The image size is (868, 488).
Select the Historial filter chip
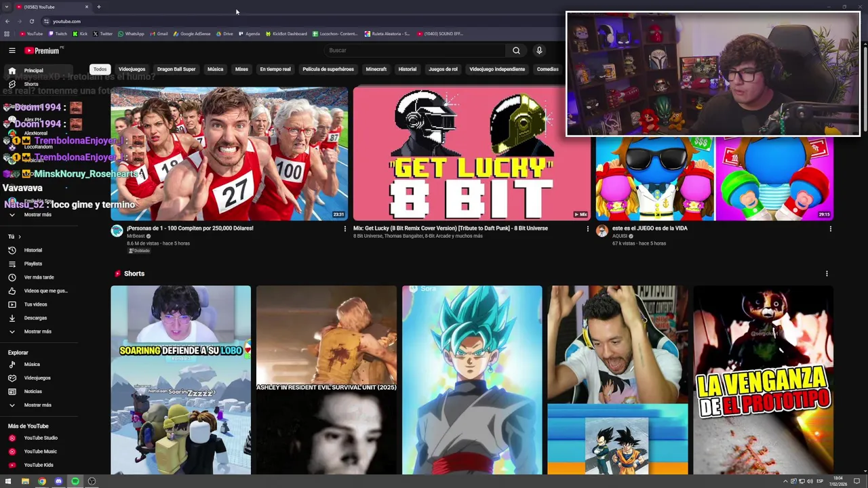[x=408, y=69]
